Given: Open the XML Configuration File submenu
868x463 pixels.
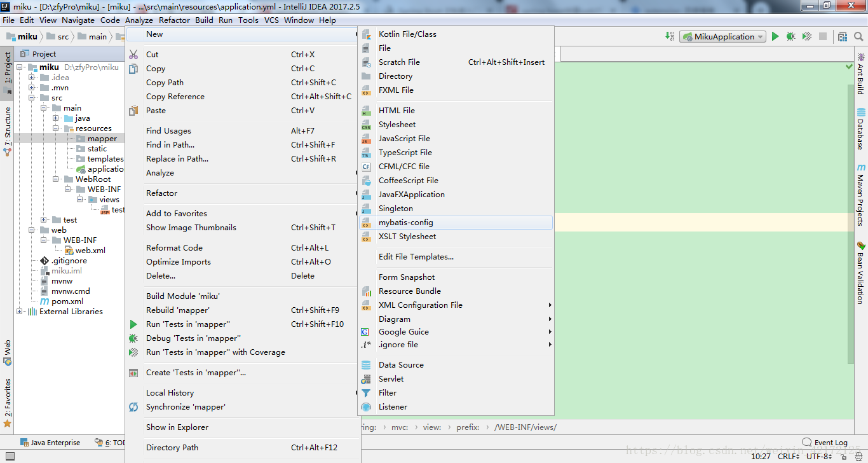Looking at the screenshot, I should (456, 305).
